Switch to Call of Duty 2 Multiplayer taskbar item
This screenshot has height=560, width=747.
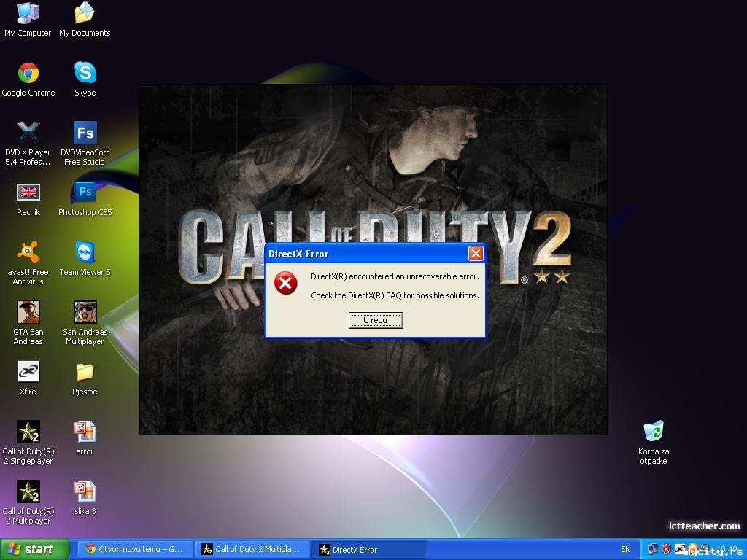pyautogui.click(x=252, y=550)
